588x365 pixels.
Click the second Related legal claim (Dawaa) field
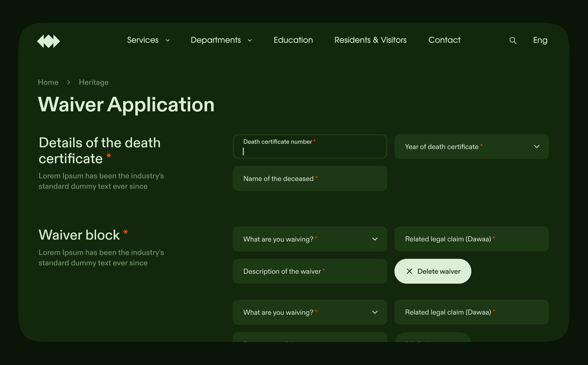coord(471,312)
